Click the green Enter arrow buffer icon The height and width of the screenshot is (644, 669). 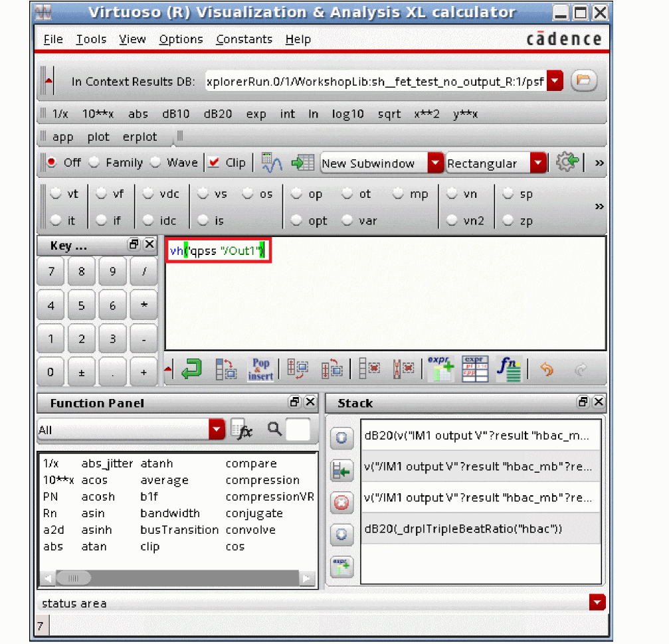coord(191,369)
